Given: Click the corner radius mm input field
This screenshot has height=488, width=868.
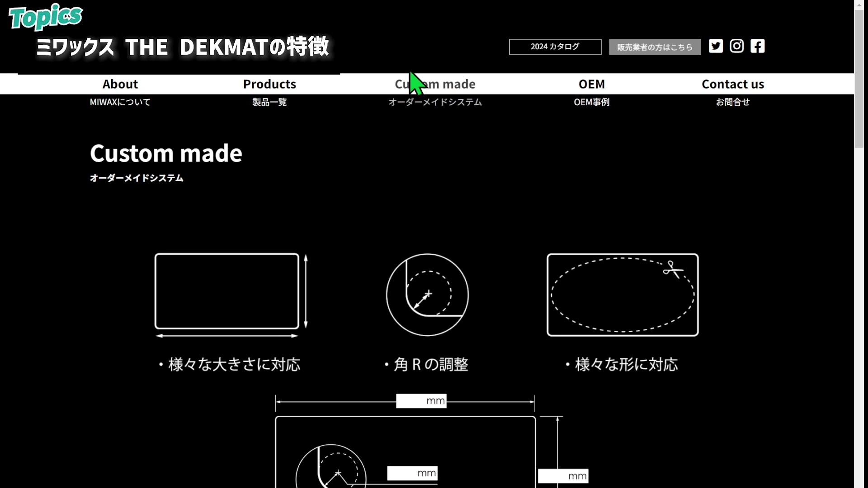Looking at the screenshot, I should pos(412,473).
